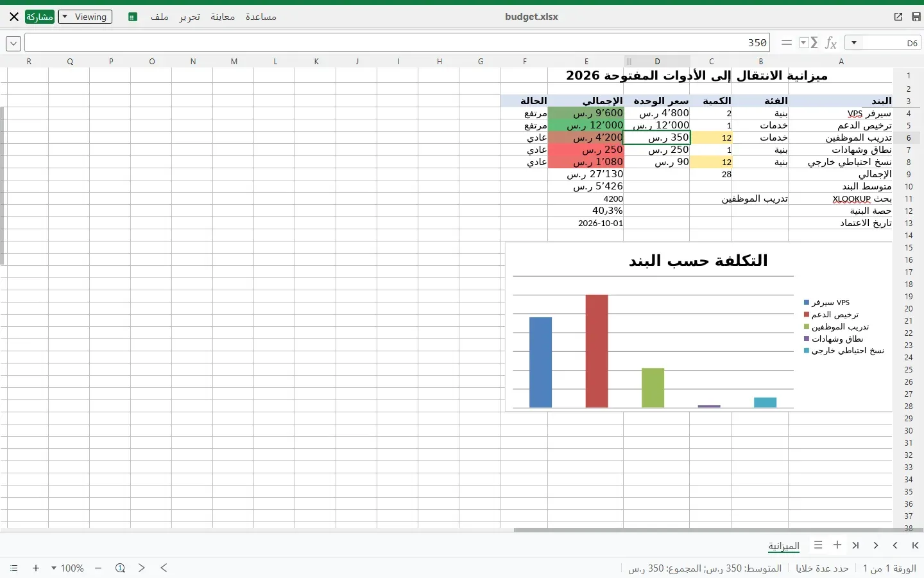The width and height of the screenshot is (924, 578).
Task: Open the معاينة menu
Action: (x=223, y=17)
